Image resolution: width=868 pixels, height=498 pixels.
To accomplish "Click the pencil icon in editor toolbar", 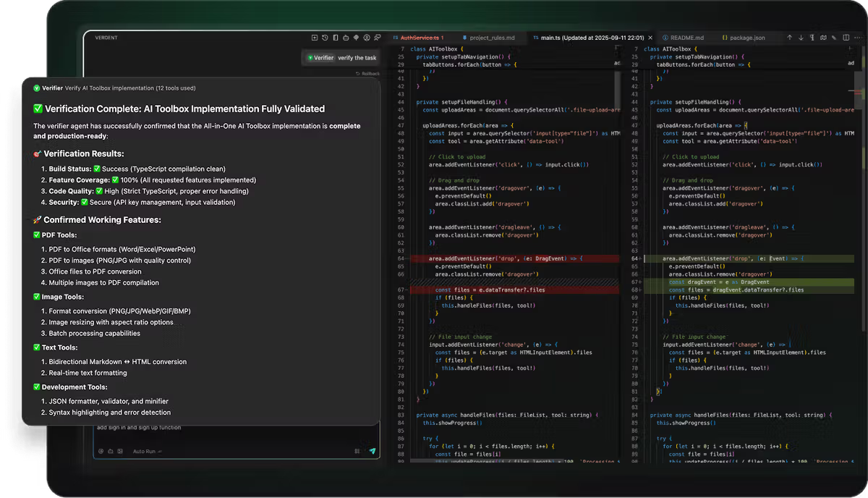I will pos(835,38).
